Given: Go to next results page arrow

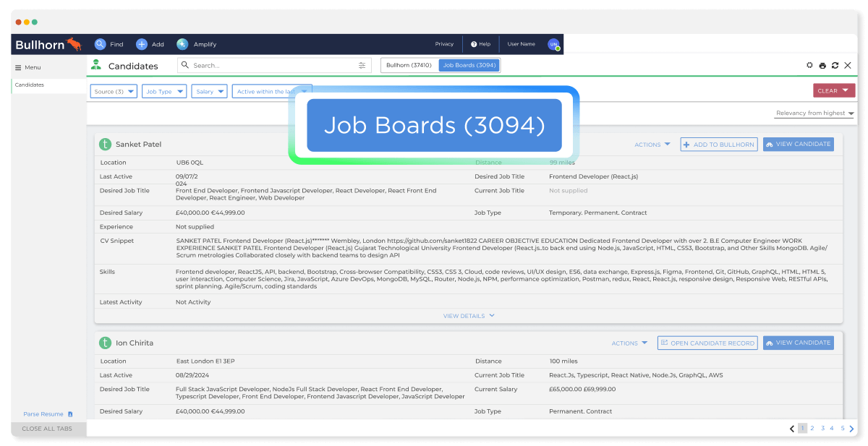Looking at the screenshot, I should [851, 429].
